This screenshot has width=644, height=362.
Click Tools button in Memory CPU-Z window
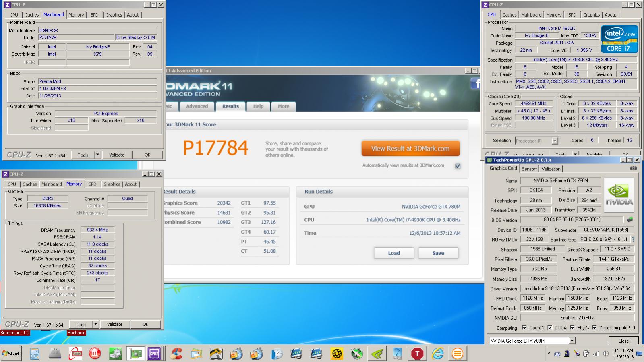pos(81,324)
